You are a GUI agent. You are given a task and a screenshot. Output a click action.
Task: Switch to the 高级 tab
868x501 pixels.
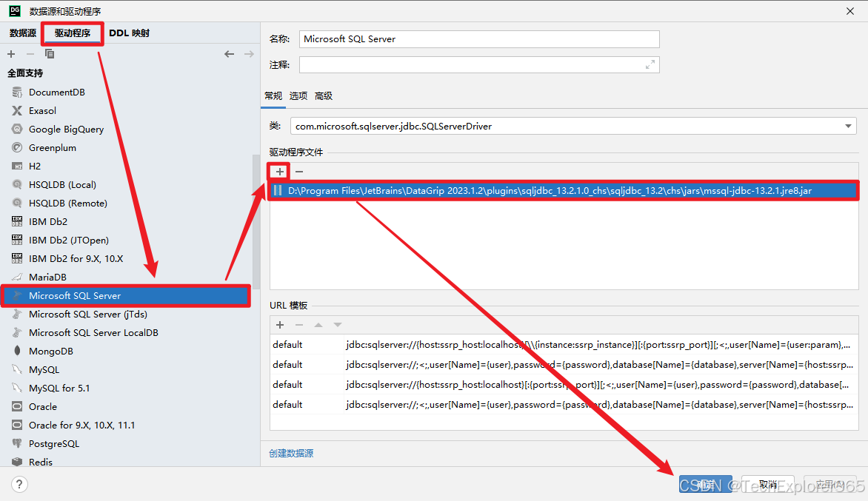coord(323,95)
